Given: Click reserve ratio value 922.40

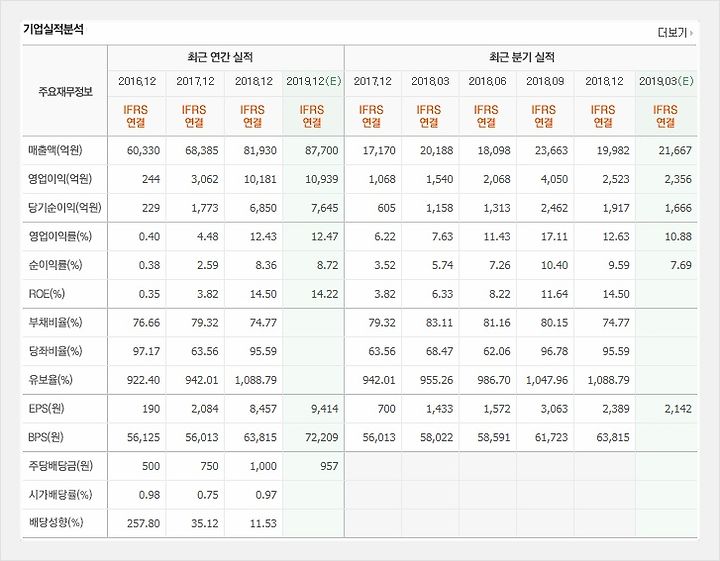Looking at the screenshot, I should [x=143, y=380].
